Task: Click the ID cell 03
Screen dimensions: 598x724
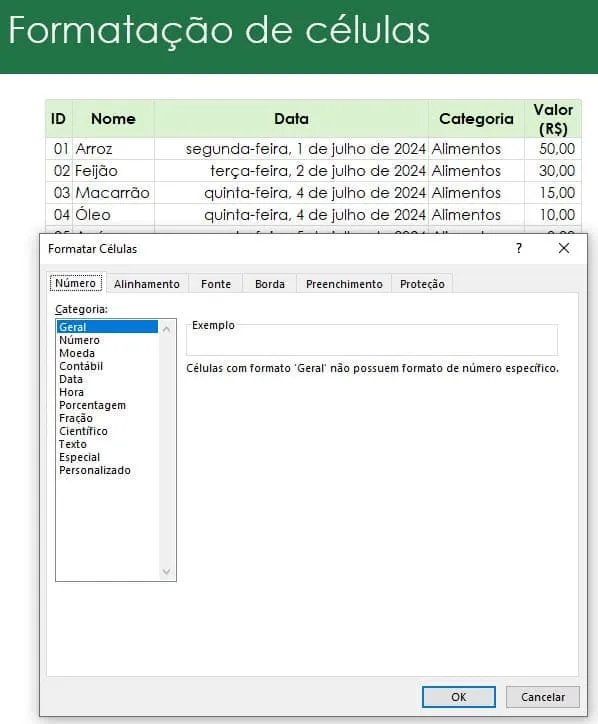Action: (59, 193)
